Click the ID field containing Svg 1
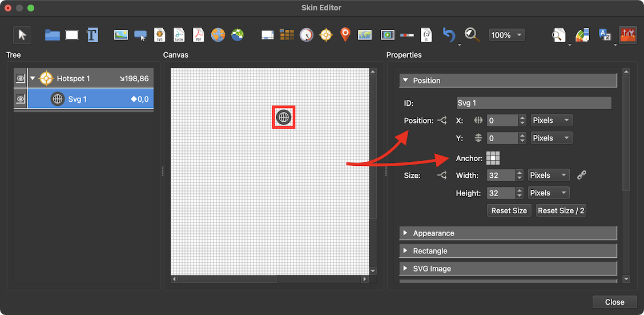The image size is (644, 315). 533,103
